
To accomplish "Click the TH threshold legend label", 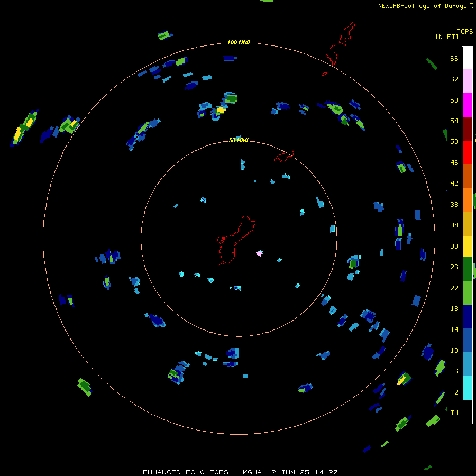I will click(x=454, y=413).
